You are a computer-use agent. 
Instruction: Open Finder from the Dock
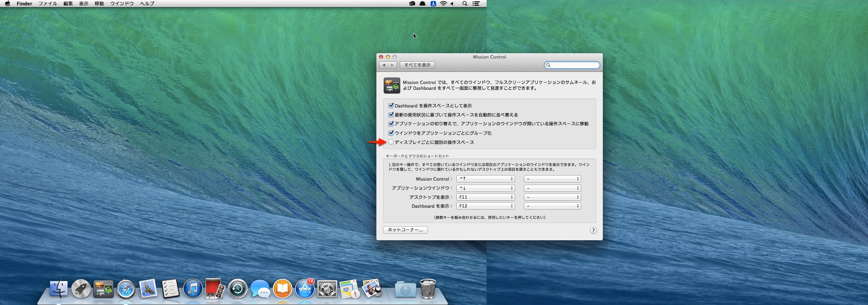pyautogui.click(x=59, y=289)
